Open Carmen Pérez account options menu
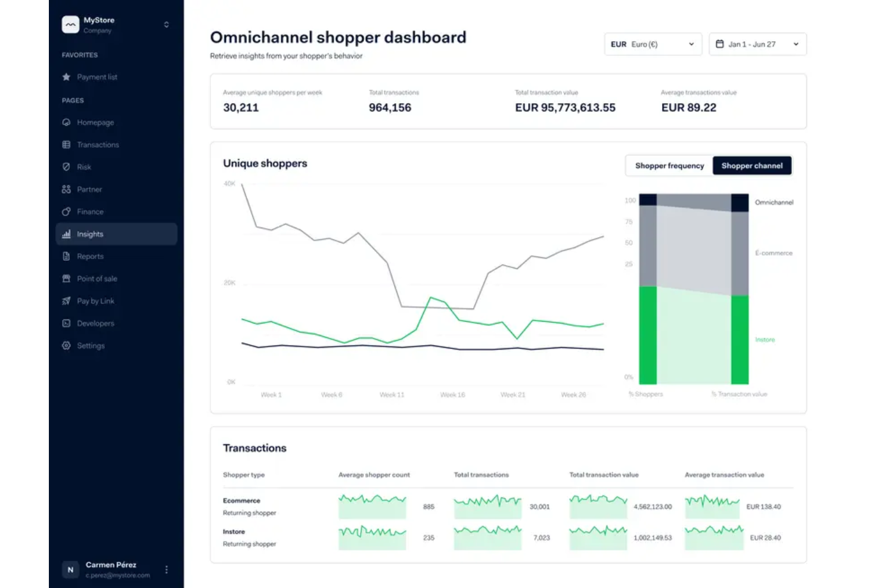 coord(167,569)
